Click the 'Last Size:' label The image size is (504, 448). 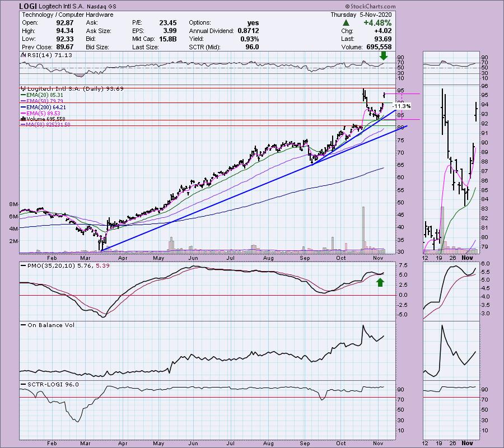(145, 47)
